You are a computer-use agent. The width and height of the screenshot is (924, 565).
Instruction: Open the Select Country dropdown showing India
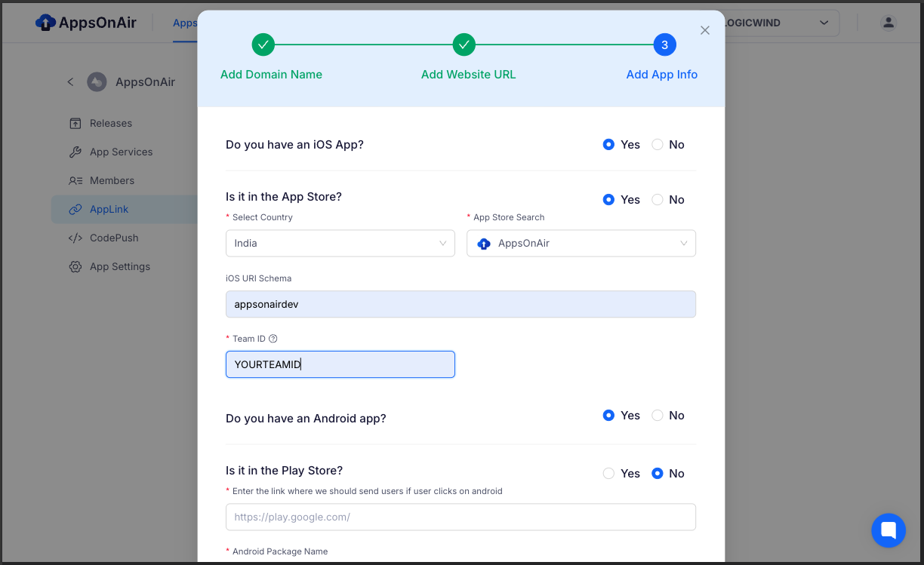340,243
